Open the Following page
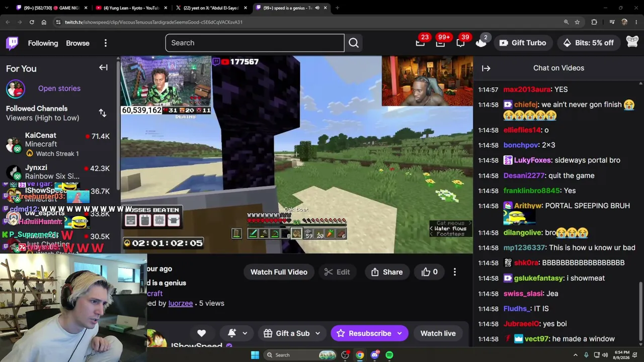 [x=43, y=43]
